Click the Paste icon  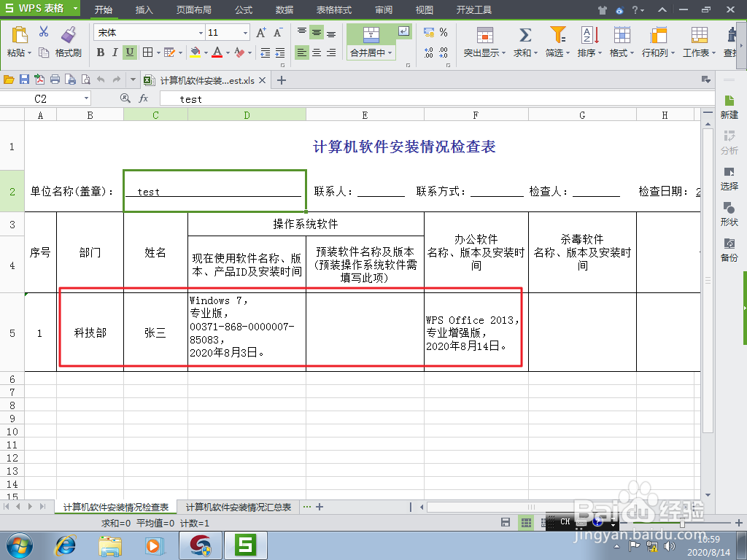point(20,35)
